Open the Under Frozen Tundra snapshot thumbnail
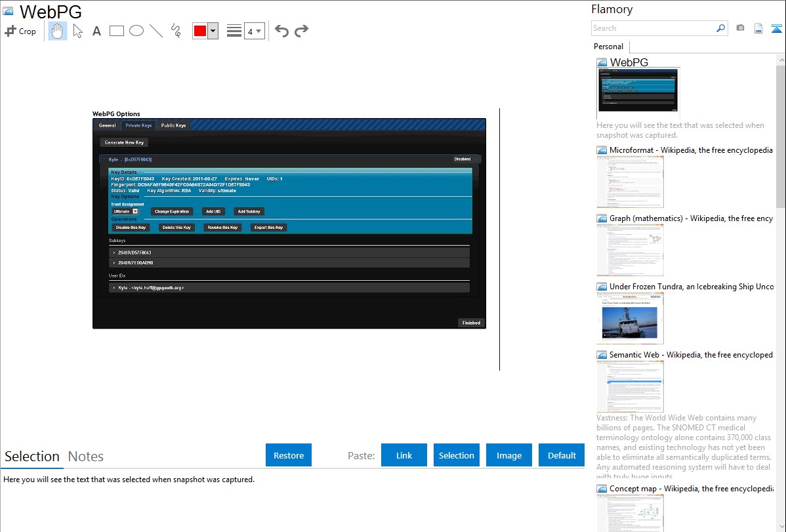This screenshot has height=532, width=786. (630, 318)
